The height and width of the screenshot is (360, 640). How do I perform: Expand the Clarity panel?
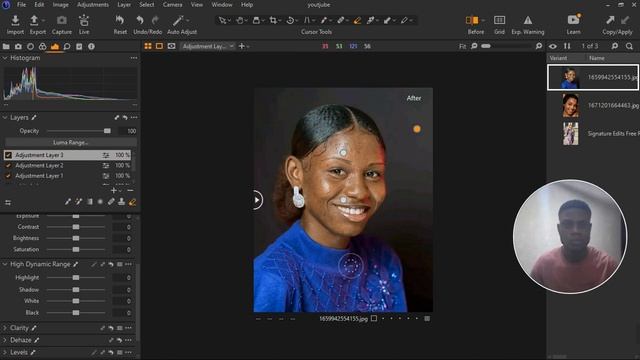(x=5, y=328)
